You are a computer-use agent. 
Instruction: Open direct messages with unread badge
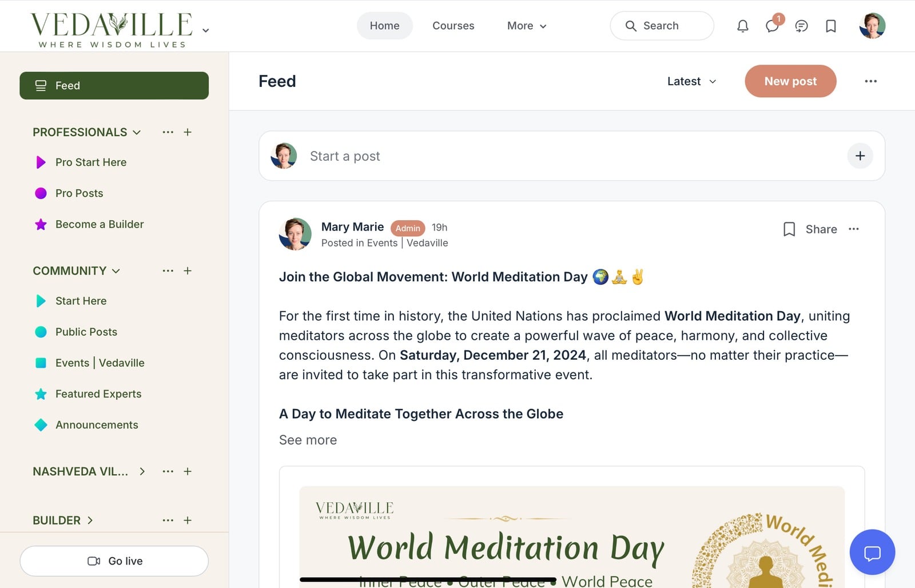point(773,25)
